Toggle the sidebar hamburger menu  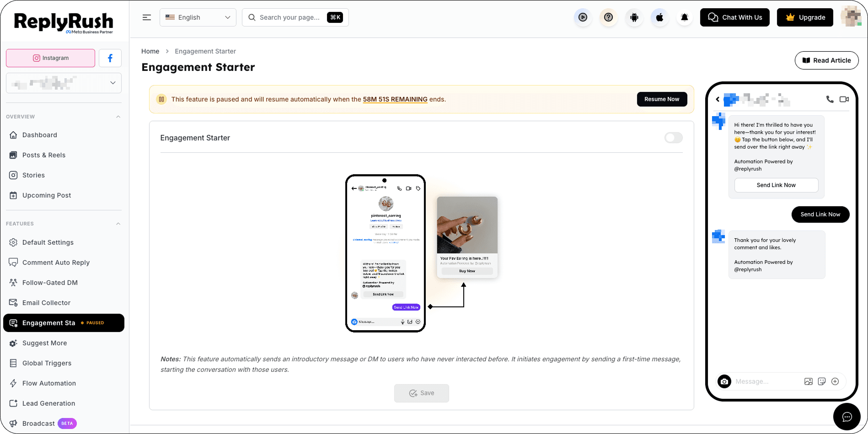click(147, 17)
